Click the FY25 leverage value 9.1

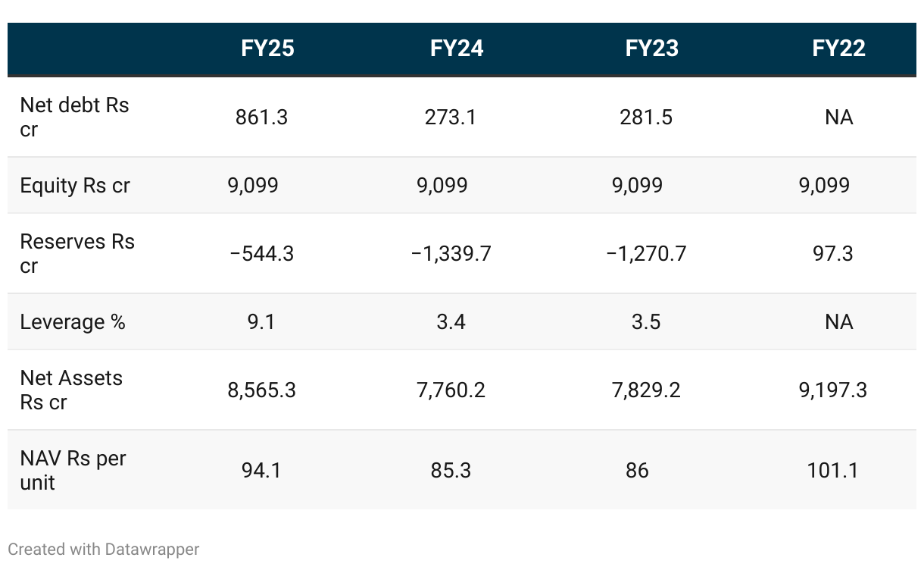[262, 322]
